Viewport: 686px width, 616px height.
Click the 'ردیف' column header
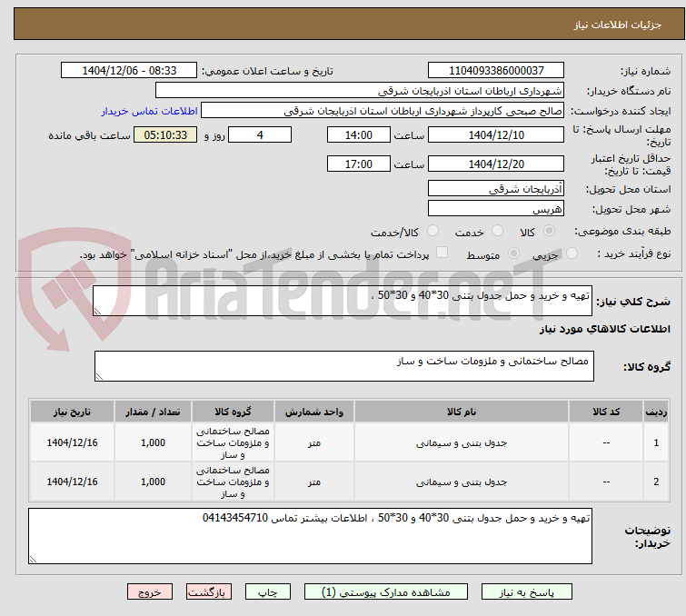(x=656, y=412)
